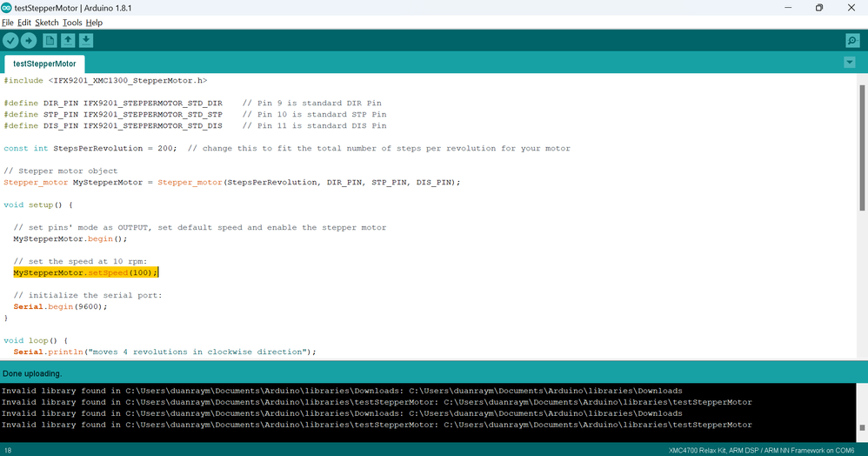Open a sketch using Open icon
This screenshot has height=456, width=868.
(68, 41)
